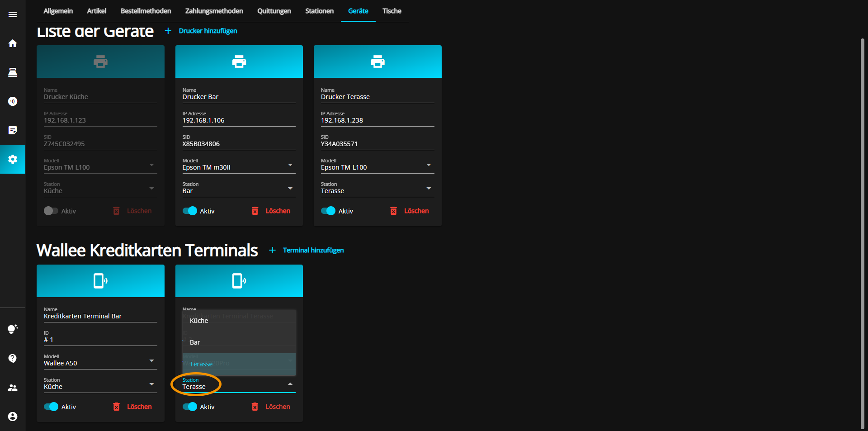Edit the Name field Drucker Küche
The image size is (868, 431).
pyautogui.click(x=100, y=95)
